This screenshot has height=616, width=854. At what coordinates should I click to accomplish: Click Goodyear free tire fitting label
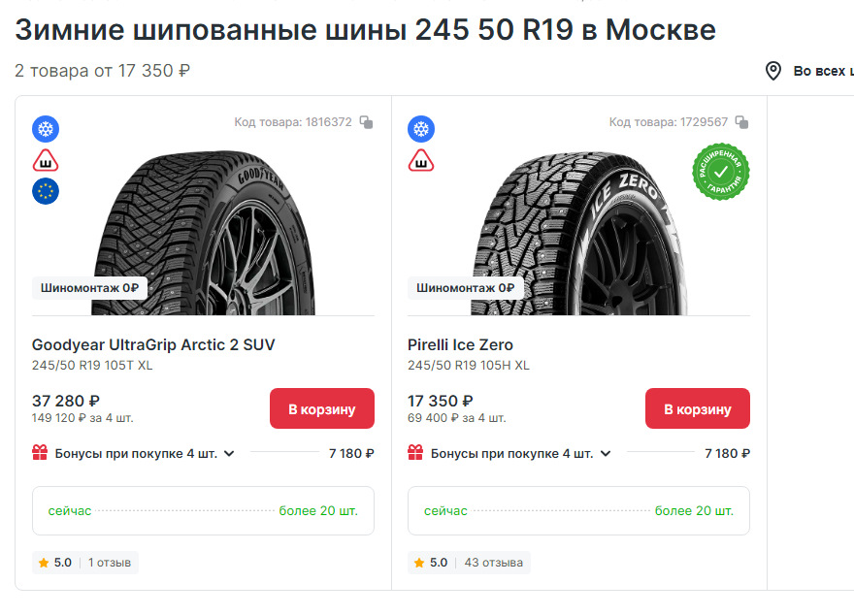pos(90,287)
